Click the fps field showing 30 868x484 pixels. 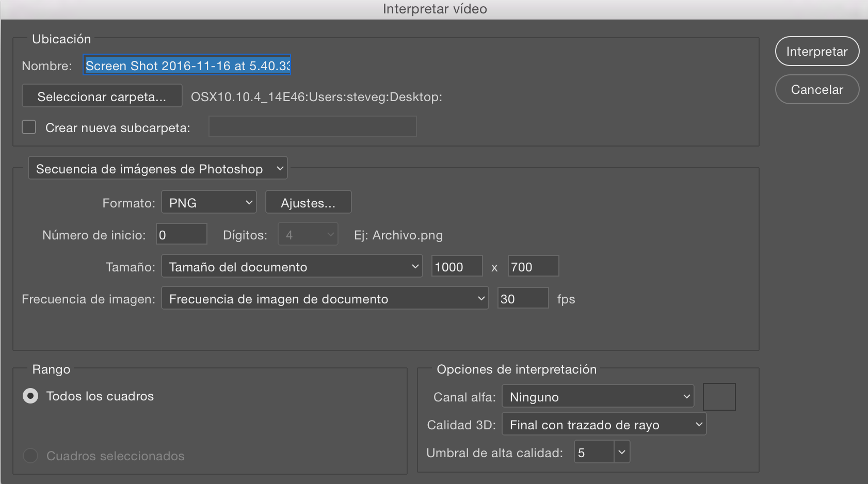[x=523, y=298]
